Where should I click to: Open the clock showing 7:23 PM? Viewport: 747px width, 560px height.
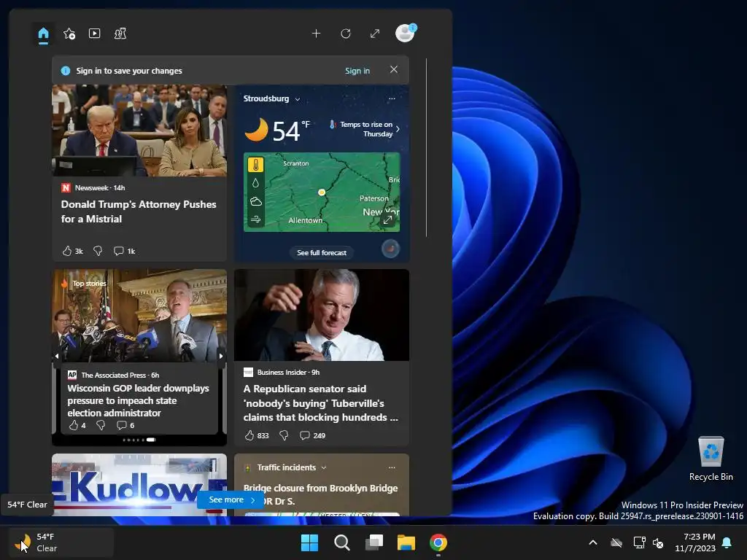click(x=695, y=542)
